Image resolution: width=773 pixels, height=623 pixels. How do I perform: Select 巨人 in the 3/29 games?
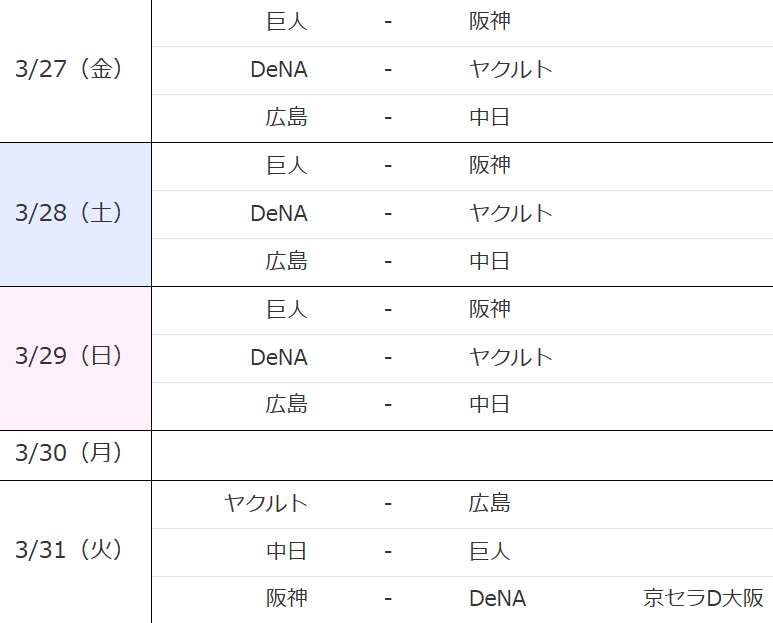(x=286, y=309)
